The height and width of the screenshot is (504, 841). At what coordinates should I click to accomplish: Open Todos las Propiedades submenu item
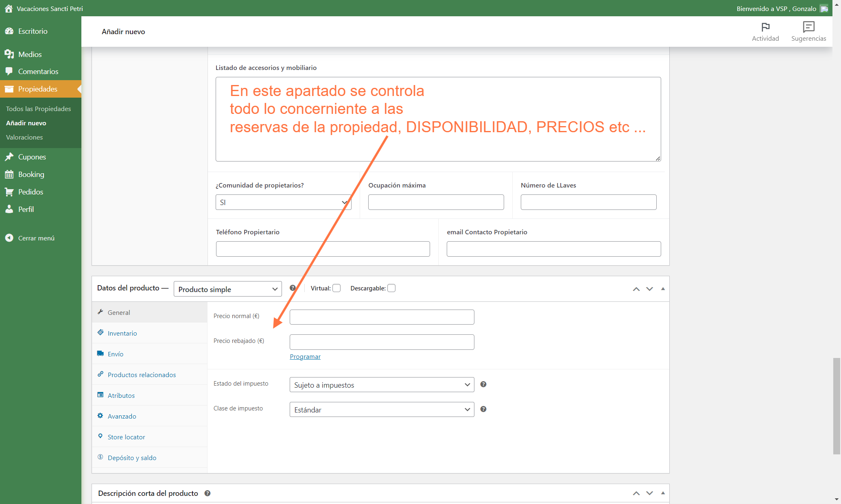pyautogui.click(x=38, y=109)
